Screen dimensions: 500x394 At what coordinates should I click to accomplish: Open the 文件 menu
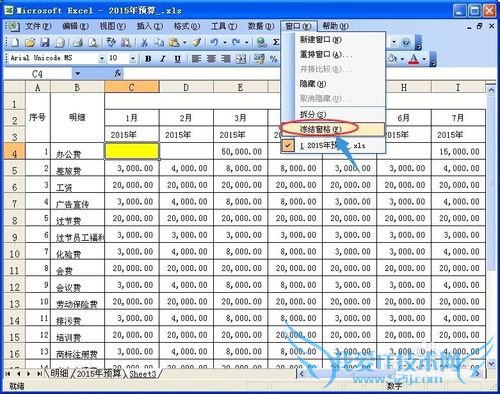(x=38, y=26)
